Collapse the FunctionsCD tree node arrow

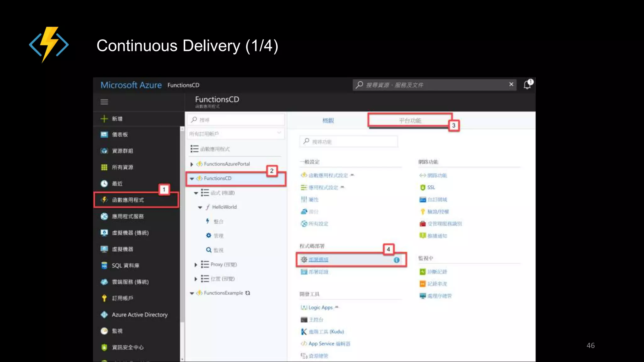(192, 178)
